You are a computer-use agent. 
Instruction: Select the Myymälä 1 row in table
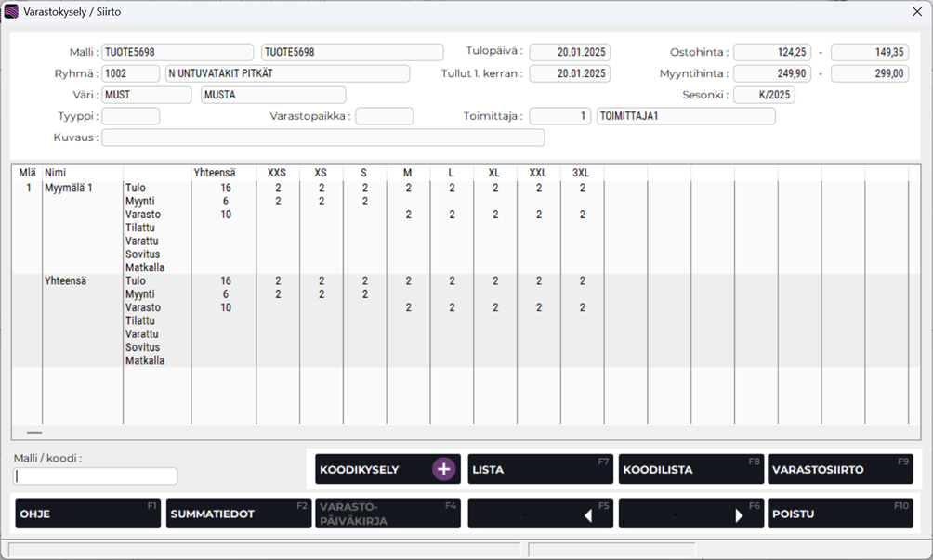coord(69,188)
